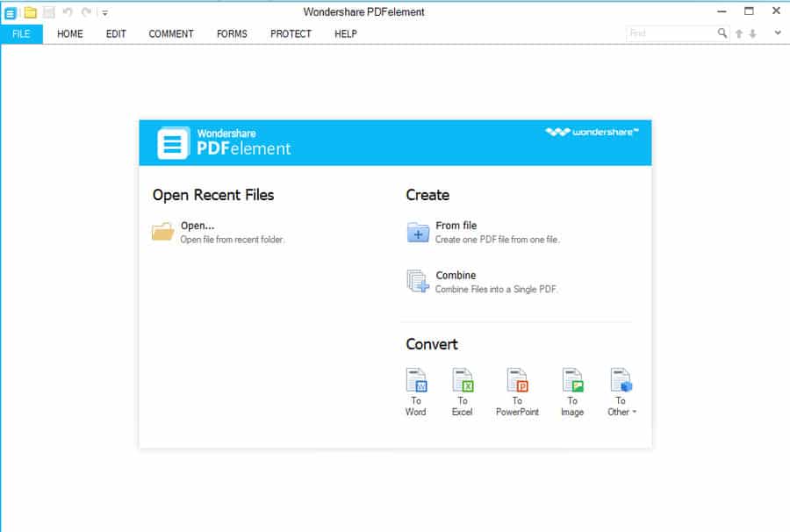The image size is (790, 532).
Task: Click the undo arrow icon
Action: pyautogui.click(x=68, y=12)
